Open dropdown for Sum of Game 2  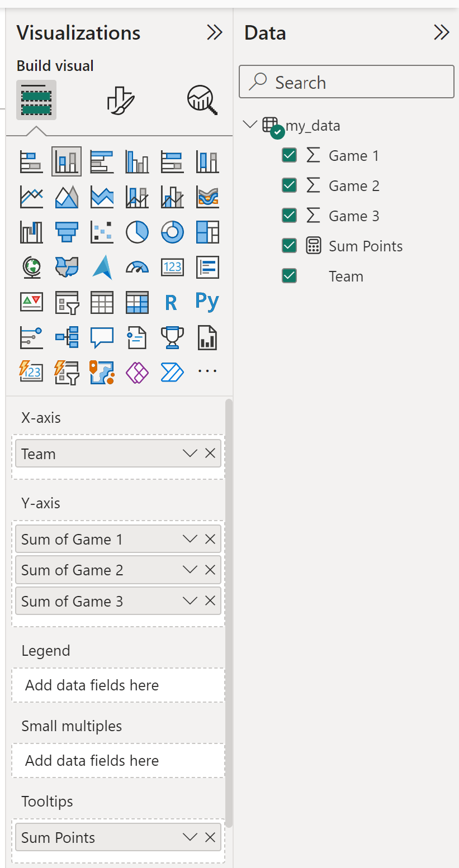point(190,570)
